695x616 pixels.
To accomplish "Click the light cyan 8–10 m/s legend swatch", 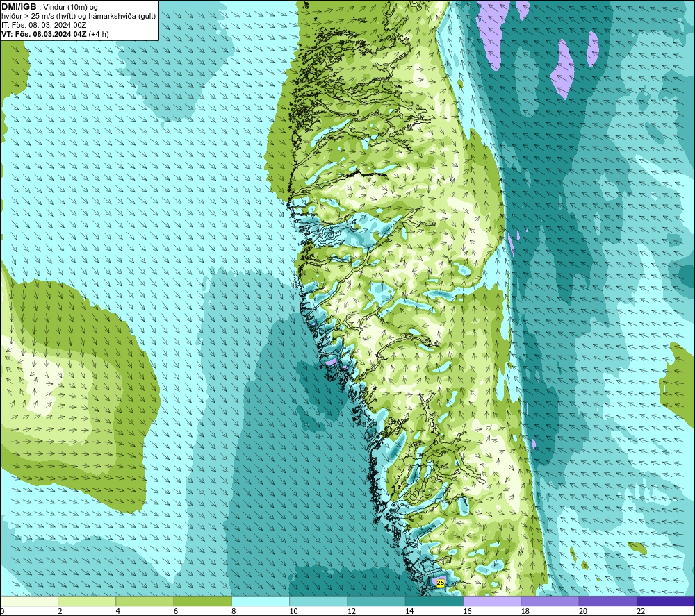I will point(261,601).
